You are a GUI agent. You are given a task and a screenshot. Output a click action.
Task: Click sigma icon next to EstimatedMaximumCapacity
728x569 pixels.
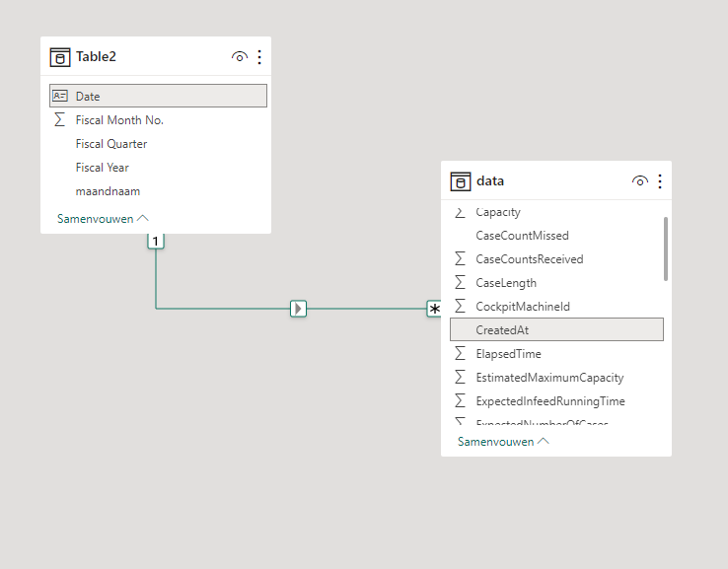pyautogui.click(x=460, y=377)
